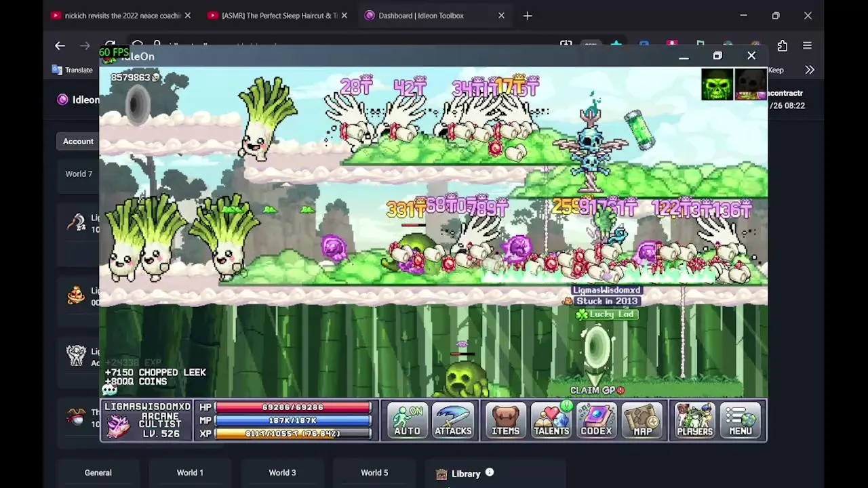Click the Lucky Lad title badge
This screenshot has height=488, width=868.
click(606, 314)
